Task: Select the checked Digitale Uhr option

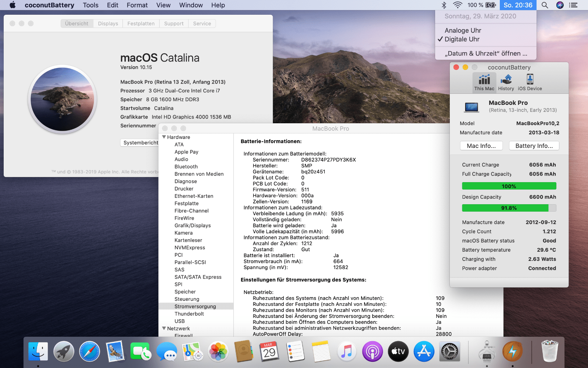Action: click(486, 39)
